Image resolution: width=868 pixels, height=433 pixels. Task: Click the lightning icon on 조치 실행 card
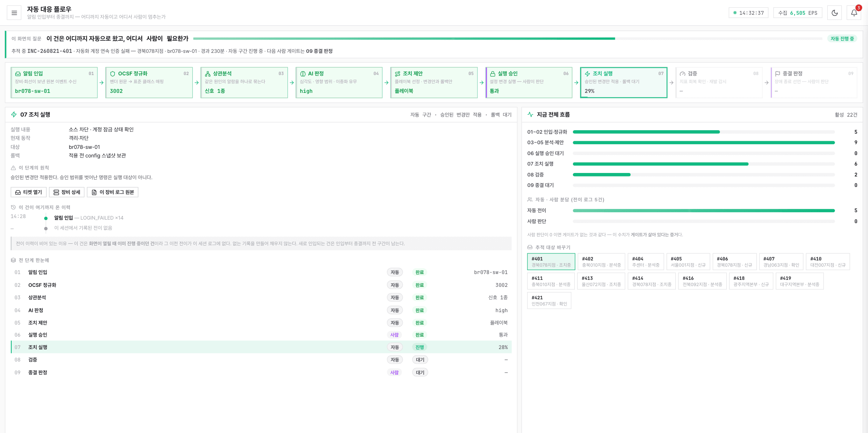pos(588,74)
